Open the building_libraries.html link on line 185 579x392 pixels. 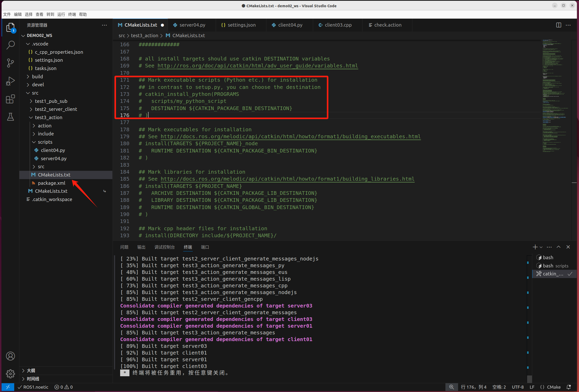(x=287, y=179)
